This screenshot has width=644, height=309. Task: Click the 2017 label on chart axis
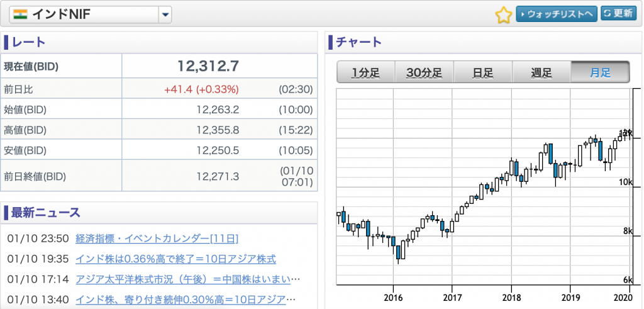click(452, 296)
